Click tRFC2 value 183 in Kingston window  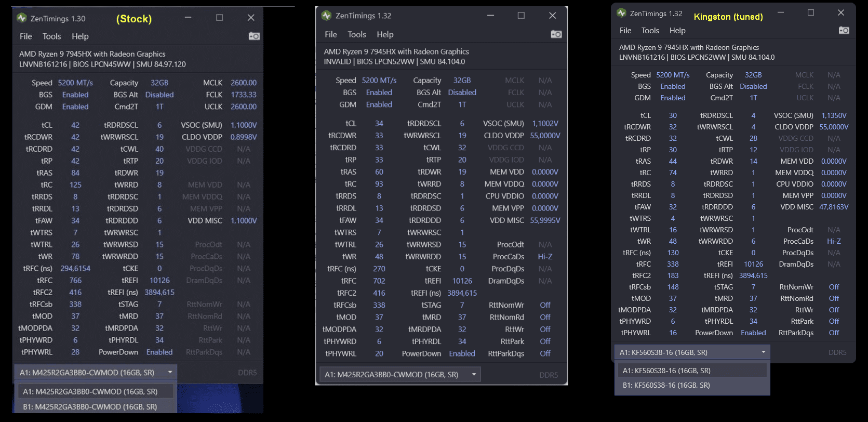(x=673, y=275)
